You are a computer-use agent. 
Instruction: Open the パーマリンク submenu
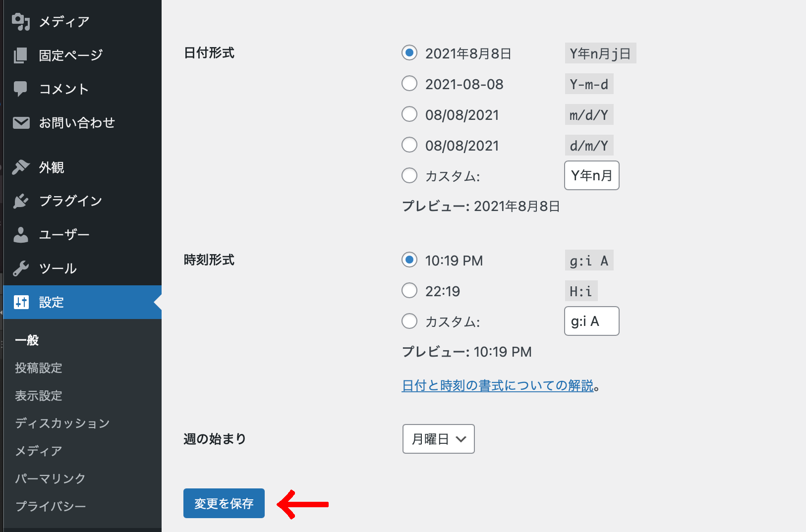[x=51, y=479]
